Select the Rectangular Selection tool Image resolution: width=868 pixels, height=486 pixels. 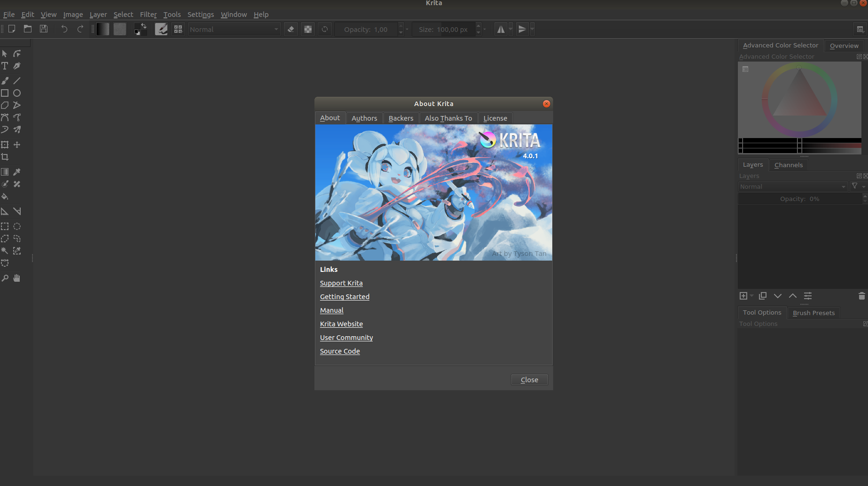(x=5, y=226)
